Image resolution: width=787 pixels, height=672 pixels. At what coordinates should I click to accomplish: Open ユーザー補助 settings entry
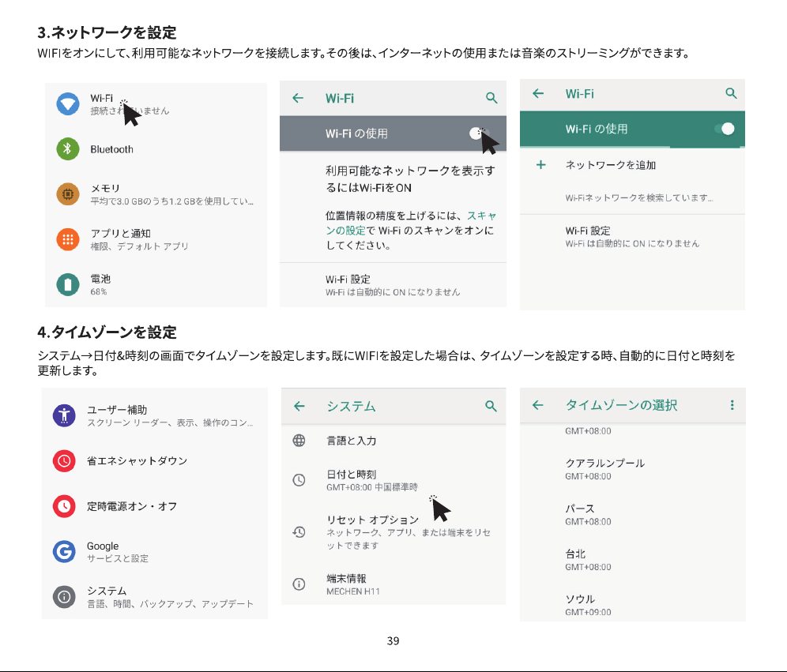coord(155,415)
